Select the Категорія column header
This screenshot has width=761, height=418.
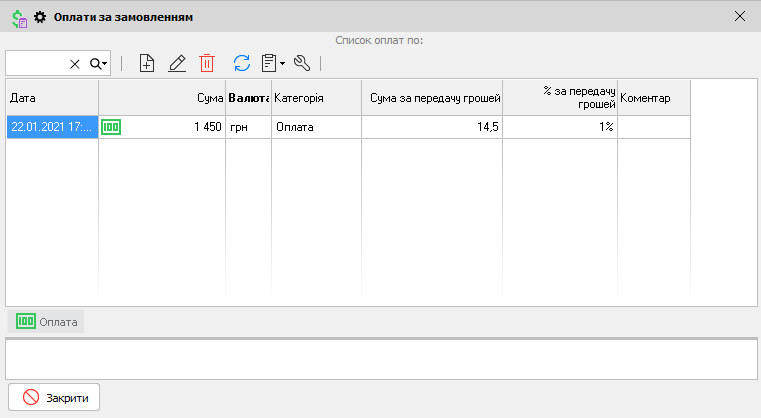tap(315, 98)
